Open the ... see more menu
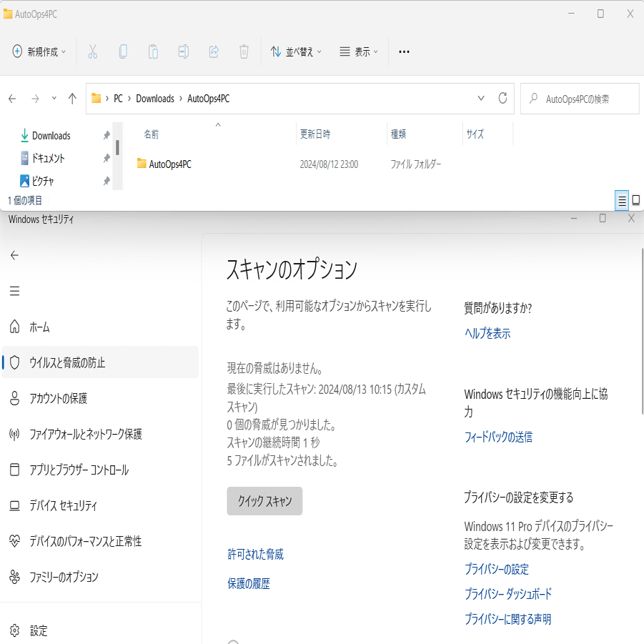644x644 pixels. click(x=404, y=51)
